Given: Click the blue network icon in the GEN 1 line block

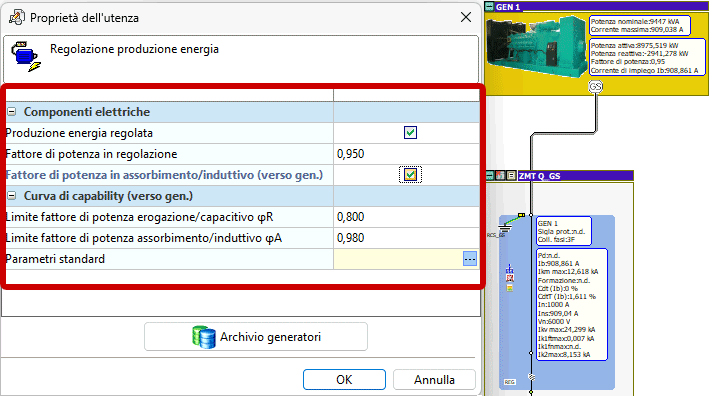Looking at the screenshot, I should pyautogui.click(x=510, y=269).
